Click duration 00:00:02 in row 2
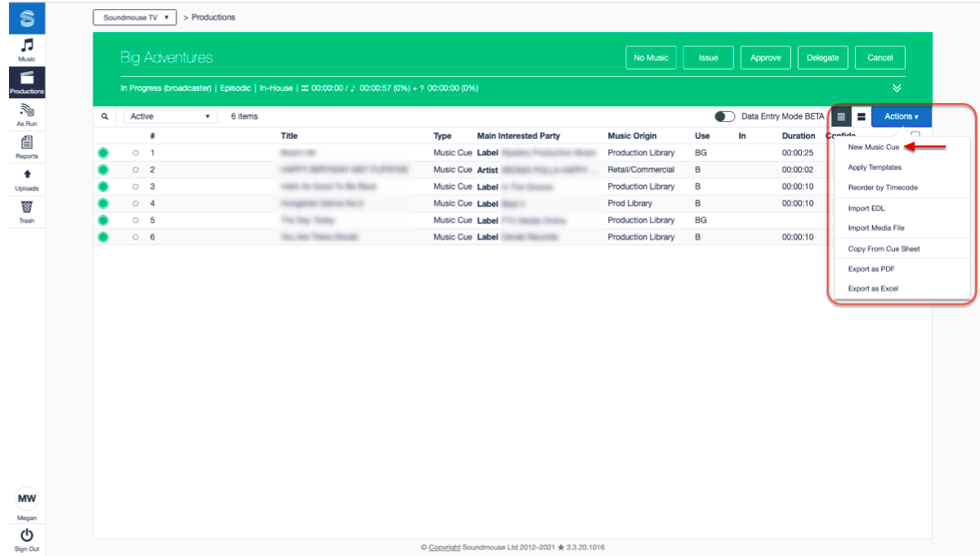 point(798,169)
